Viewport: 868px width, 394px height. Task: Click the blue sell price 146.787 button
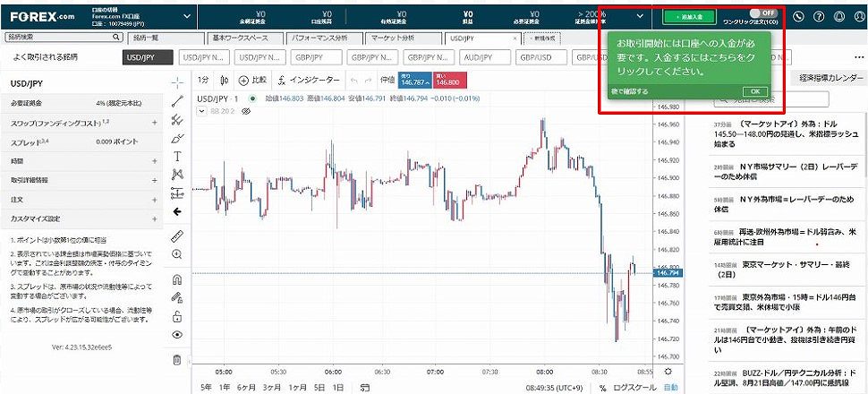tap(415, 81)
